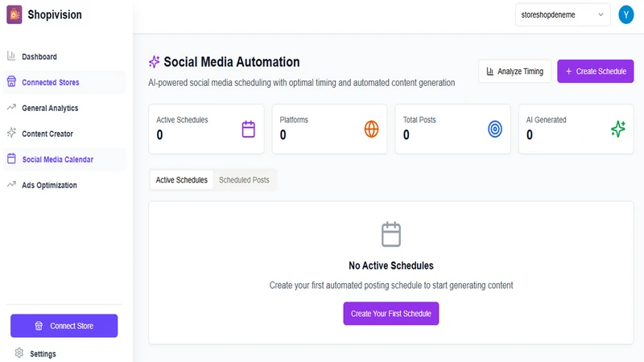Click the Dashboard bar chart icon
644x362 pixels.
tap(11, 56)
